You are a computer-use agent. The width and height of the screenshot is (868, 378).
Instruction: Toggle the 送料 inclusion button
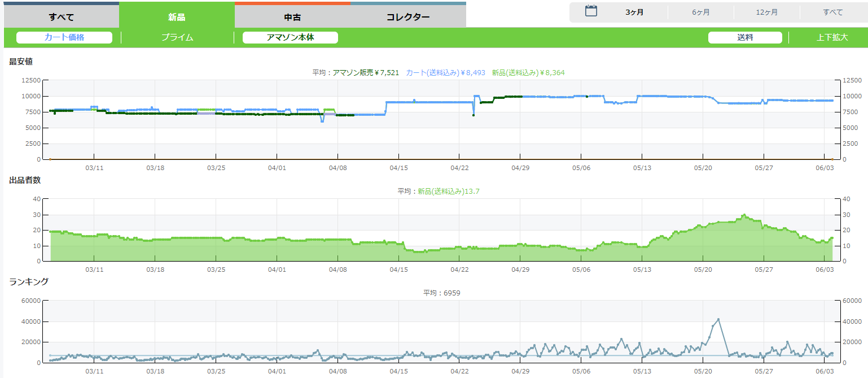pyautogui.click(x=745, y=37)
